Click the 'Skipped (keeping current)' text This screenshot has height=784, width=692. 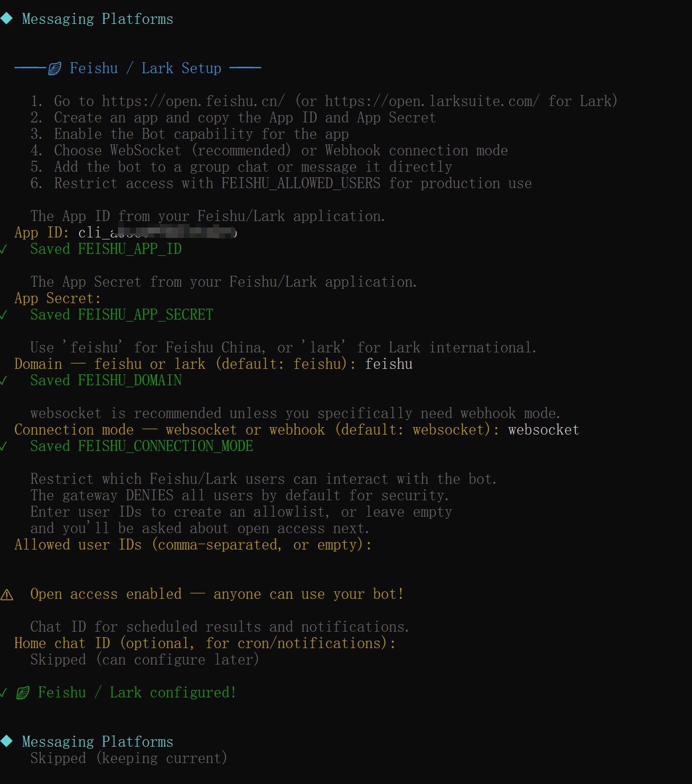point(129,758)
